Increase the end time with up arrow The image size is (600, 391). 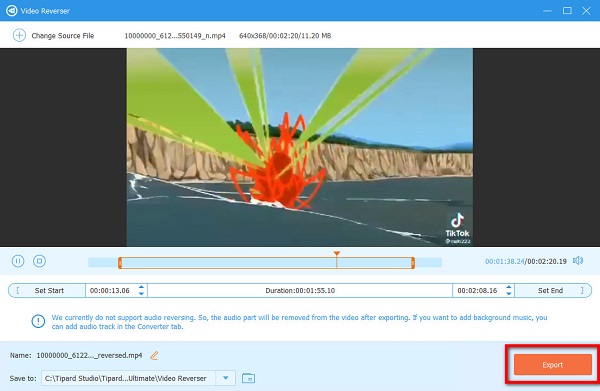pos(509,287)
